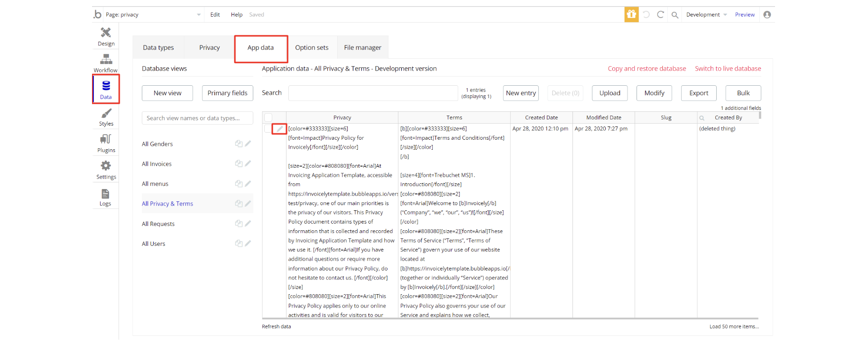Open the Design section in sidebar
The width and height of the screenshot is (868, 343).
coord(106,36)
